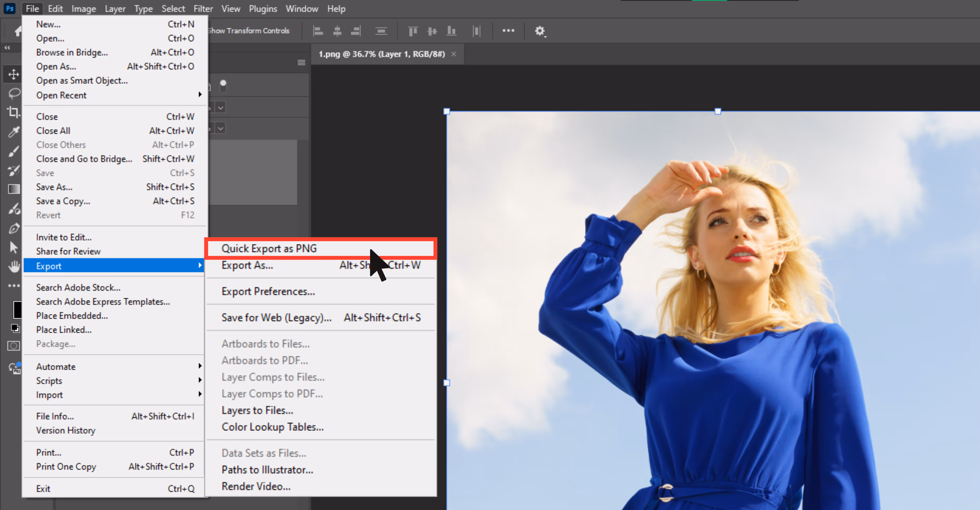Choose Render Video...
The width and height of the screenshot is (980, 510).
pyautogui.click(x=321, y=486)
